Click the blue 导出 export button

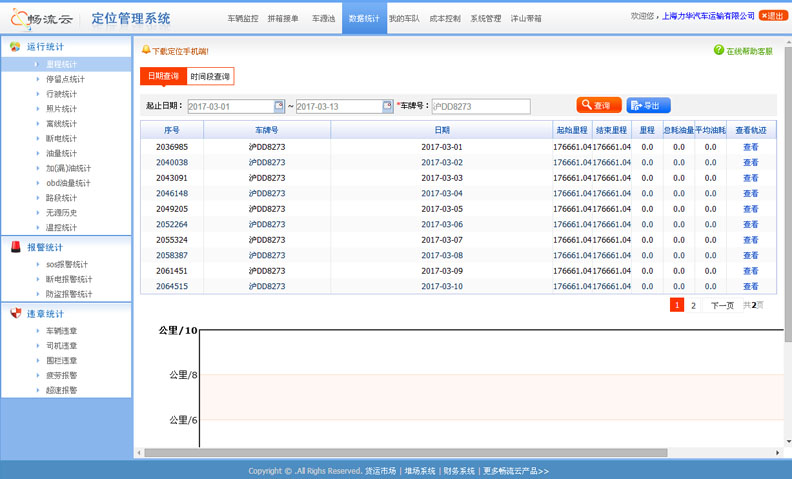tap(648, 105)
